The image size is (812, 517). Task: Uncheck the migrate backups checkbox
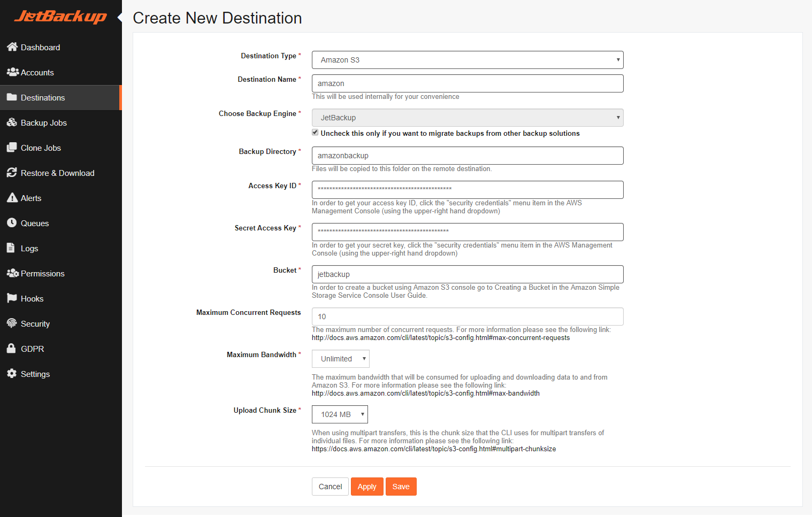[x=315, y=133]
